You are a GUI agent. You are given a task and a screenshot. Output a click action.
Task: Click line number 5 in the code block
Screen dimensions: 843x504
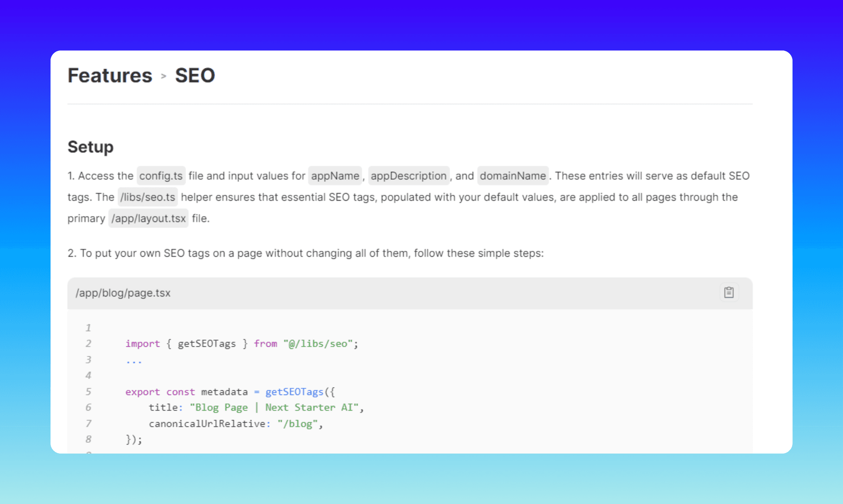pyautogui.click(x=88, y=391)
